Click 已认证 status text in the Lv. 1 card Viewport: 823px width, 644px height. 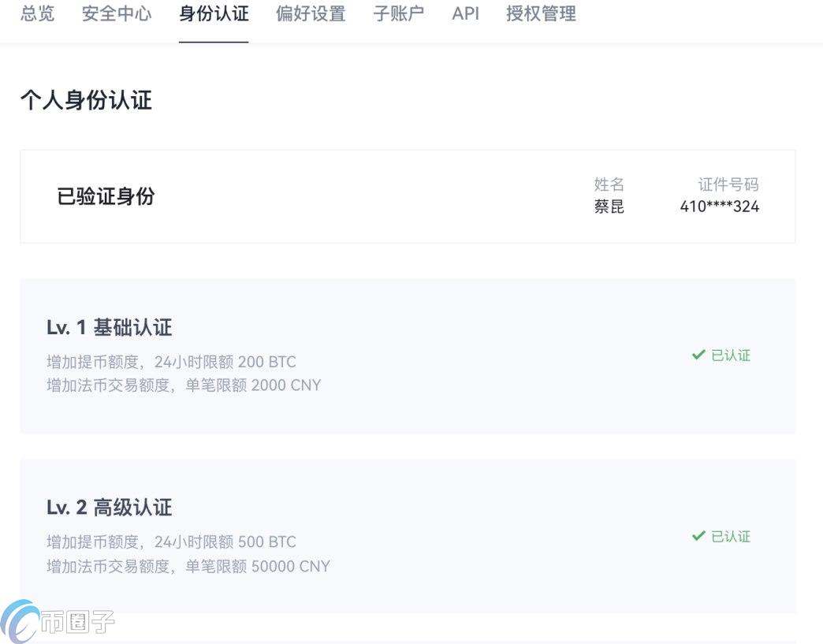point(731,356)
